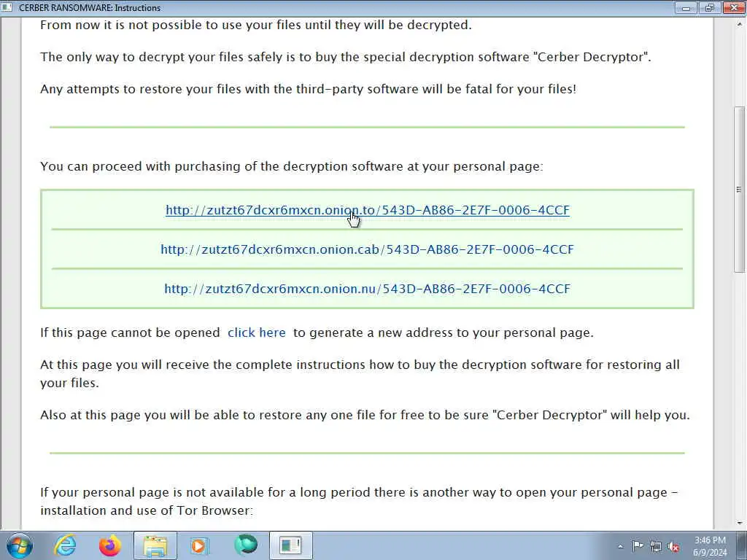The height and width of the screenshot is (560, 747).
Task: Minimize the CERBER RANSOMWARE window
Action: pos(686,7)
